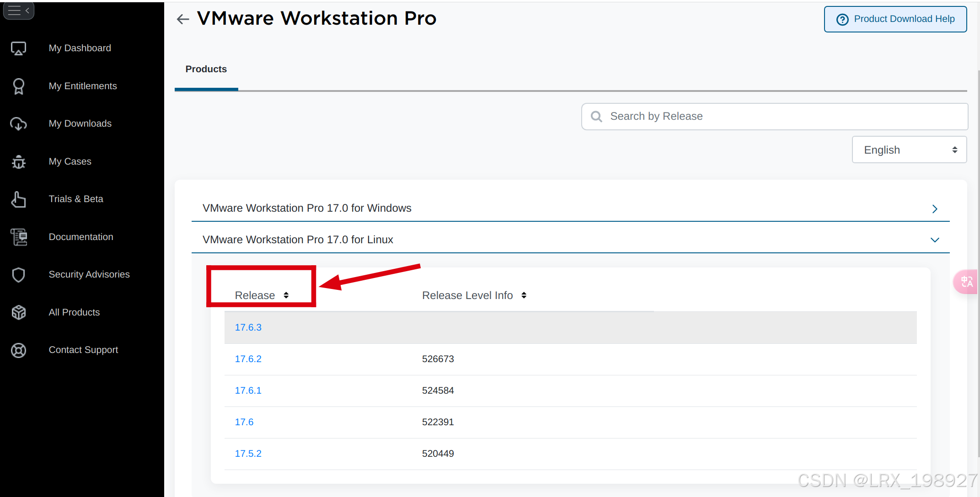The image size is (980, 497).
Task: Go back using the left arrow
Action: pos(183,19)
